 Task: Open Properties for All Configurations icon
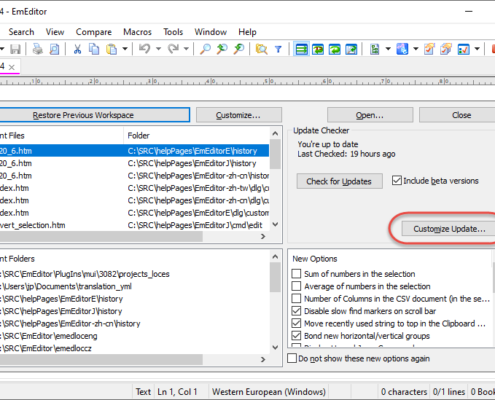pos(446,49)
